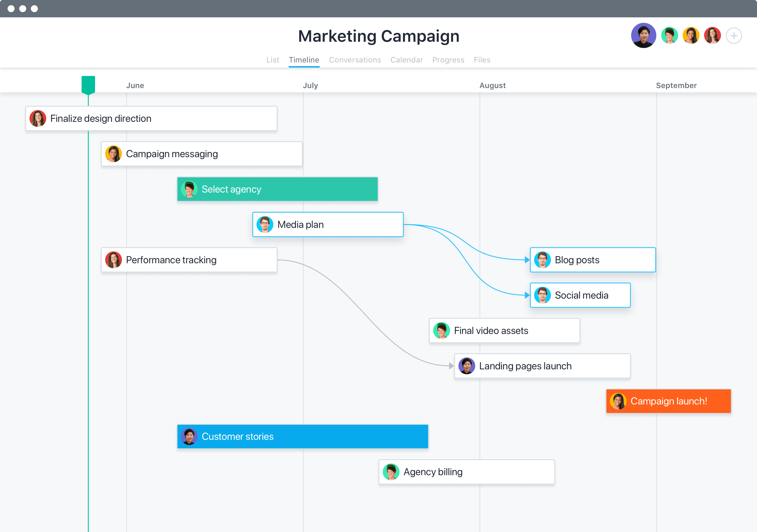
Task: Click the blue avatar on Customer stories
Action: pos(190,436)
